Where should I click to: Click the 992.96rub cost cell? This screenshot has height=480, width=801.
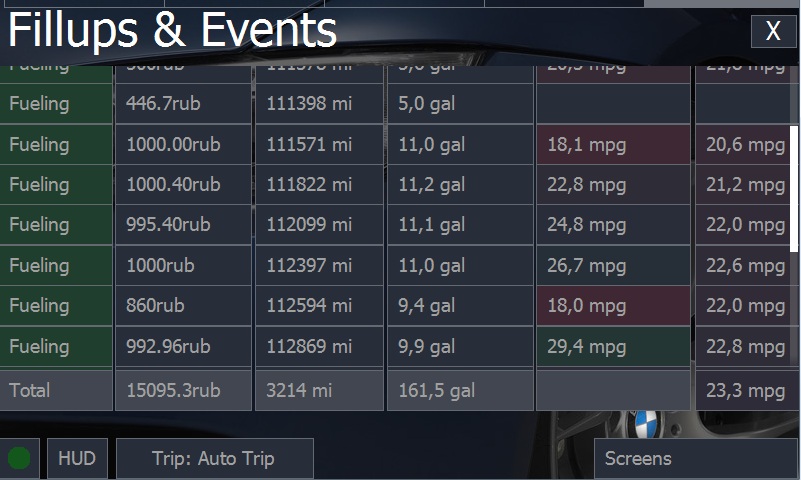183,347
